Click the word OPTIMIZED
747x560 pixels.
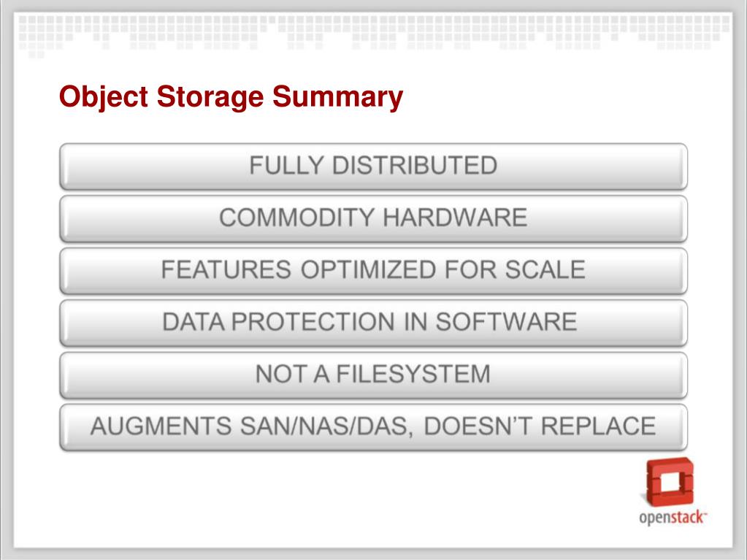368,269
